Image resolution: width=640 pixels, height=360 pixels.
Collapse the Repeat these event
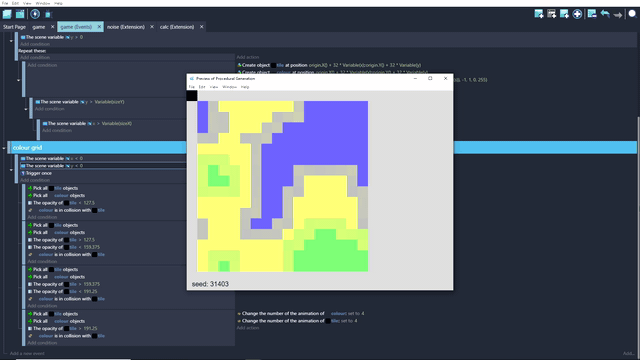11,41
